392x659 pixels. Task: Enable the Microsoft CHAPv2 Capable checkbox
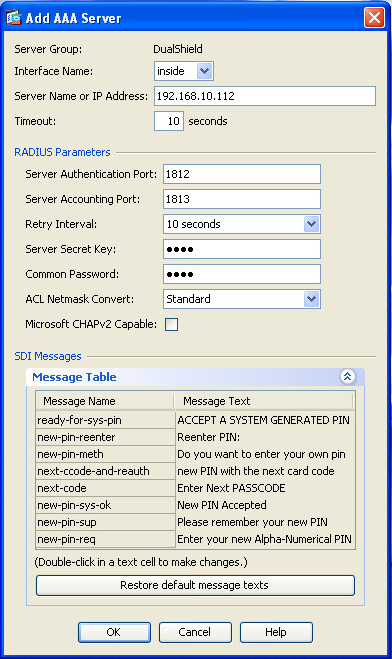[x=171, y=324]
